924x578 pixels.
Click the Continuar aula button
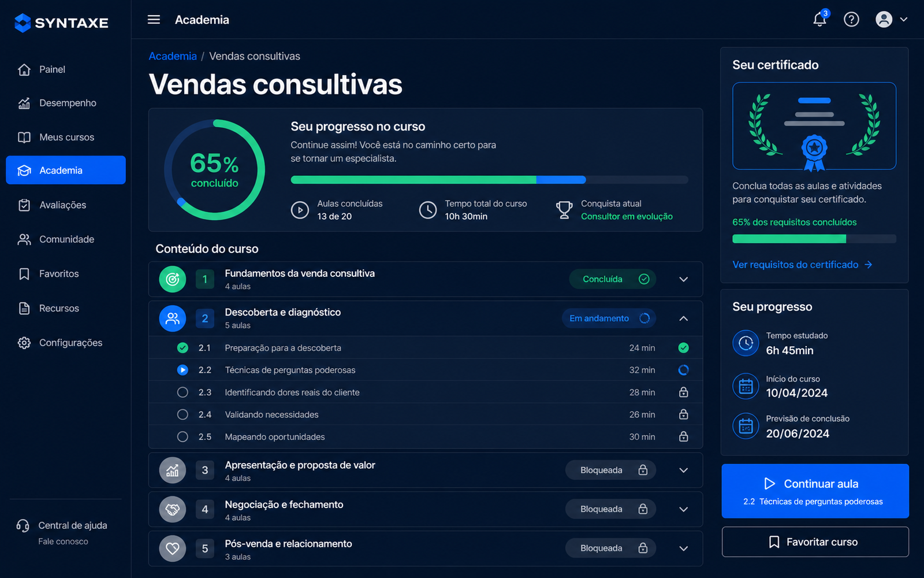click(815, 491)
